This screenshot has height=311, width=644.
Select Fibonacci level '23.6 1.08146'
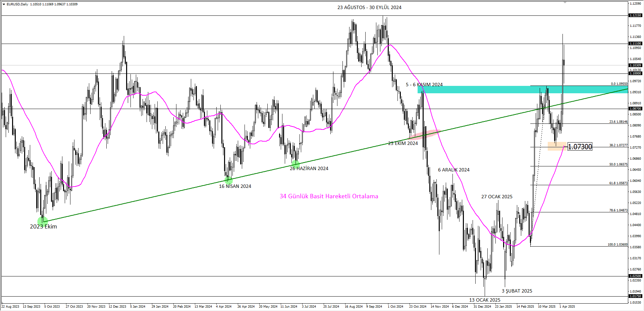618,122
